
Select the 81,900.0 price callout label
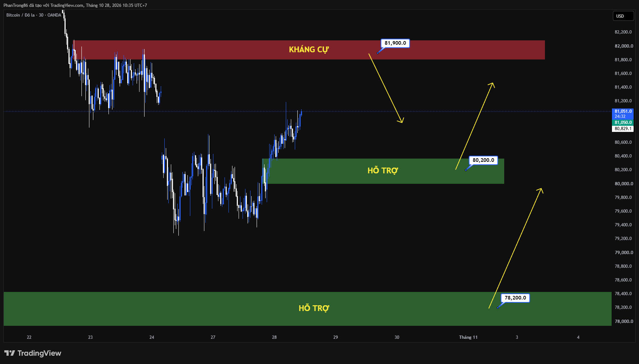point(395,43)
